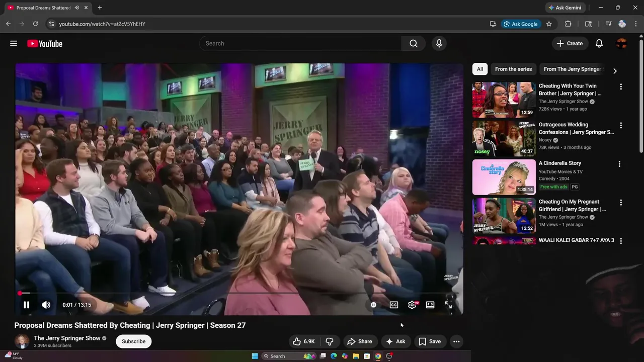Open options for Outrageous Wedding Confessions
This screenshot has width=644, height=362.
[x=621, y=125]
